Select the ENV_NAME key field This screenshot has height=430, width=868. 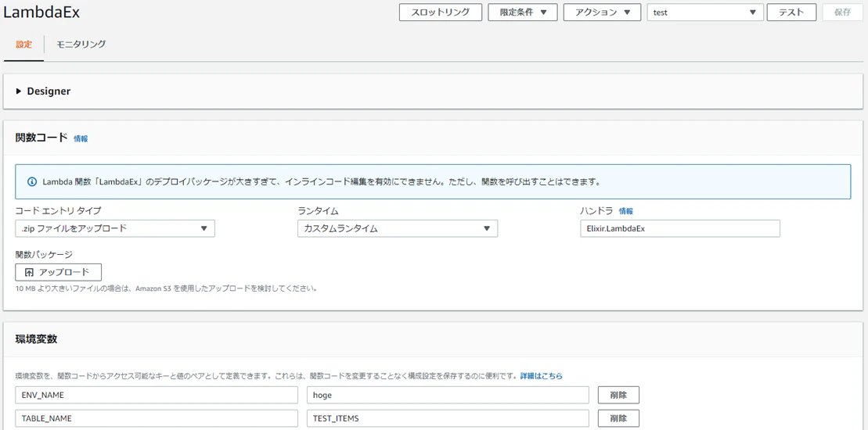click(x=157, y=395)
